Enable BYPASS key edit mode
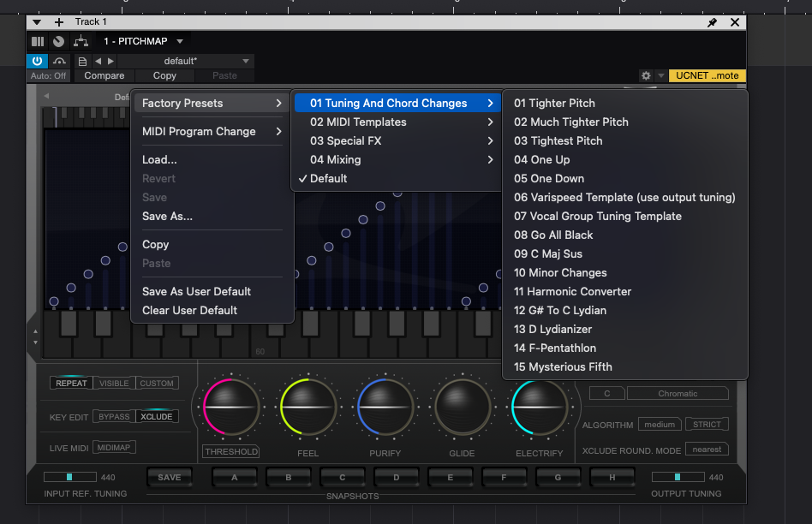812x524 pixels. (x=114, y=417)
